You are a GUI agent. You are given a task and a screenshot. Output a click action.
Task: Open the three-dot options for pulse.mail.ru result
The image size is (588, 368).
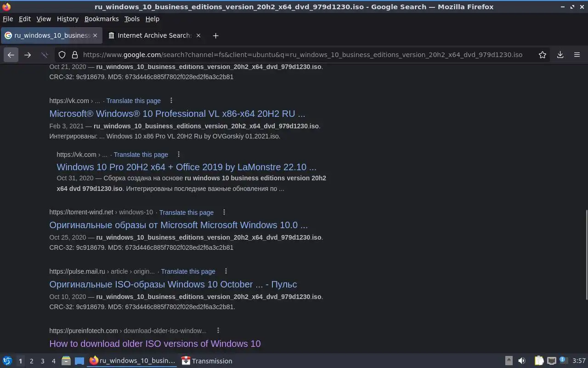point(226,271)
